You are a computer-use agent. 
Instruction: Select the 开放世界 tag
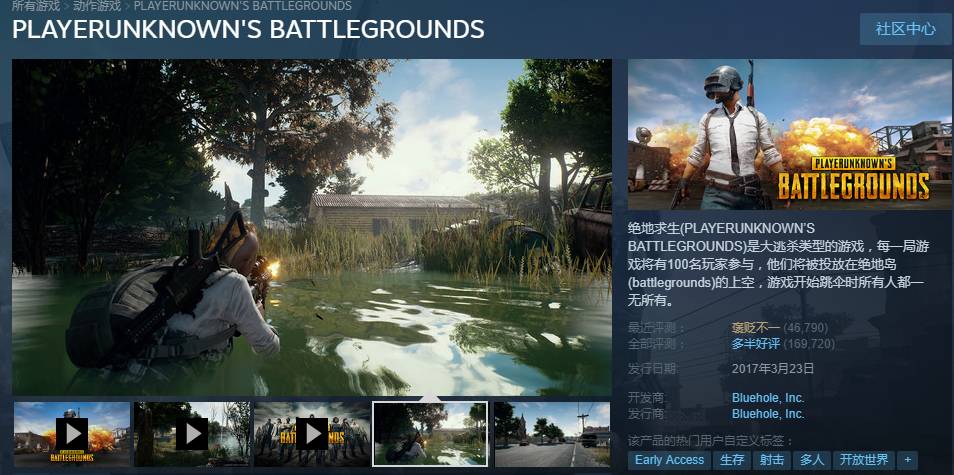tap(863, 460)
